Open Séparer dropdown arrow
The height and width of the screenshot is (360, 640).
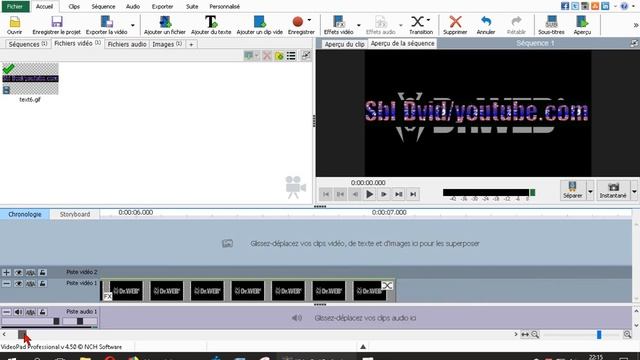click(x=590, y=191)
